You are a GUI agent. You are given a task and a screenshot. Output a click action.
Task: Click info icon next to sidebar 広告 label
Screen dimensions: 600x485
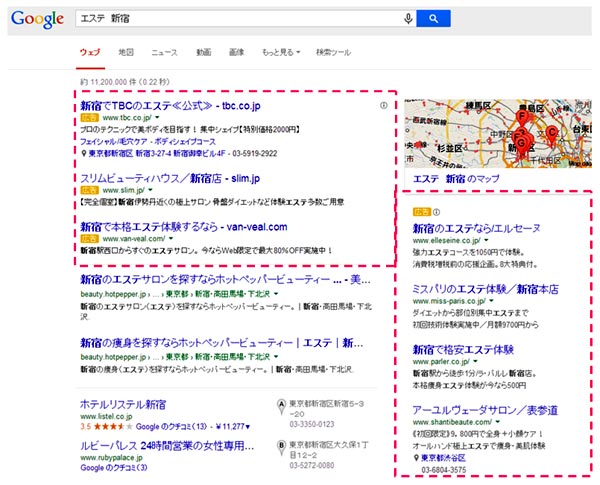(x=436, y=212)
